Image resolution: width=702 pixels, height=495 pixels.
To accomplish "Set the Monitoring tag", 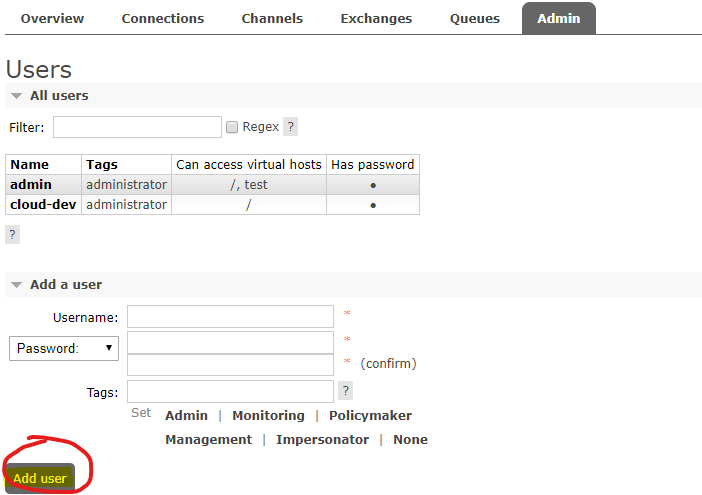I will pos(268,416).
